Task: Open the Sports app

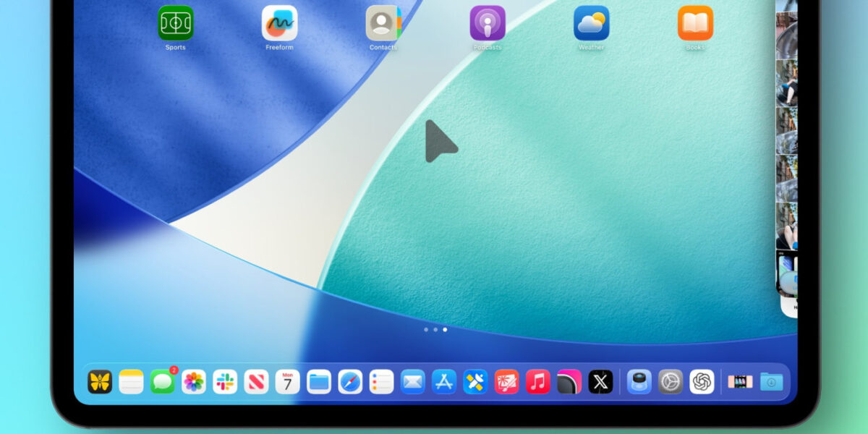Action: [176, 23]
